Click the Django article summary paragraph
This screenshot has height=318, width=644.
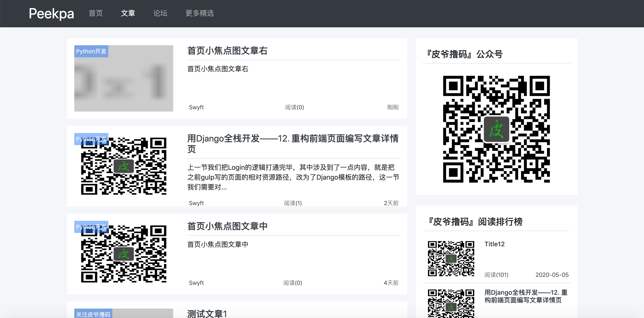click(x=293, y=177)
